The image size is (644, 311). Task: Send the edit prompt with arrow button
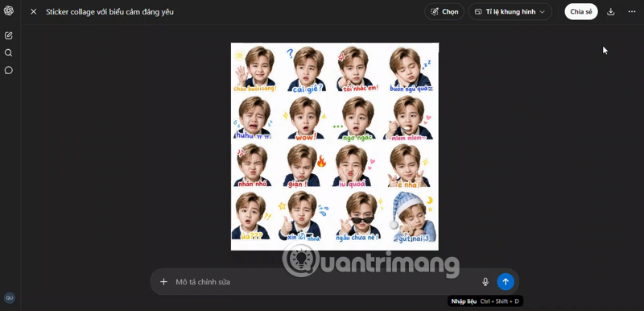click(506, 282)
